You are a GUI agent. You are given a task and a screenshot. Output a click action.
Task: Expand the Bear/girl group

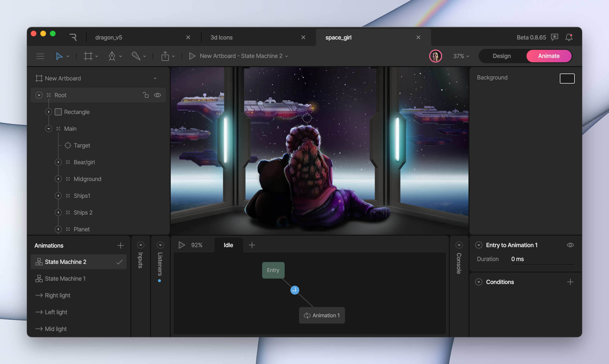[x=58, y=162]
